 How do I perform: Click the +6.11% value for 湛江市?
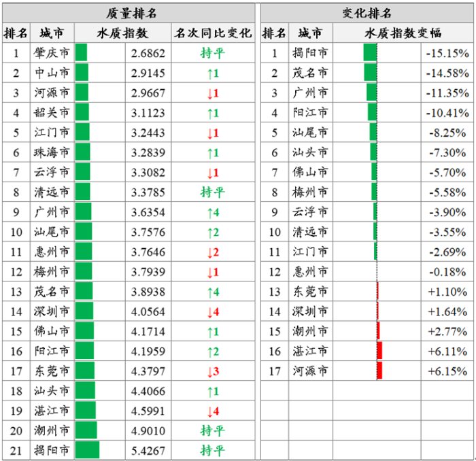coord(447,352)
